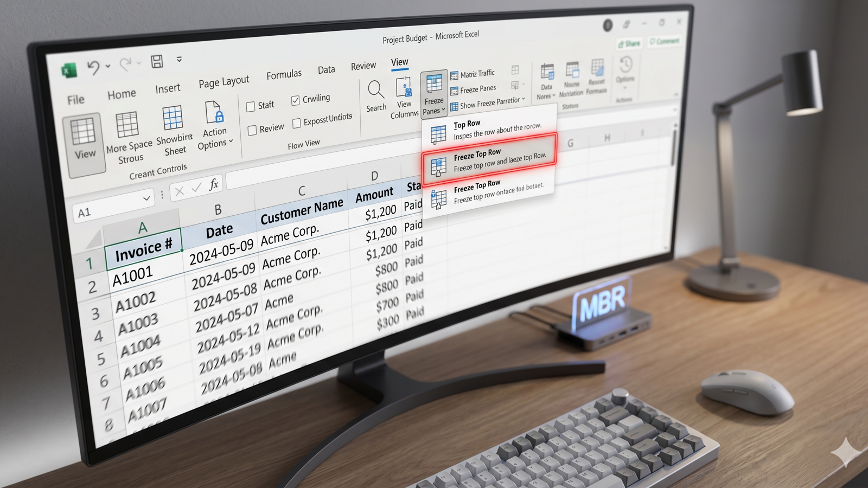This screenshot has width=868, height=488.
Task: Enable the Exposst Untiots checkbox
Action: [296, 124]
